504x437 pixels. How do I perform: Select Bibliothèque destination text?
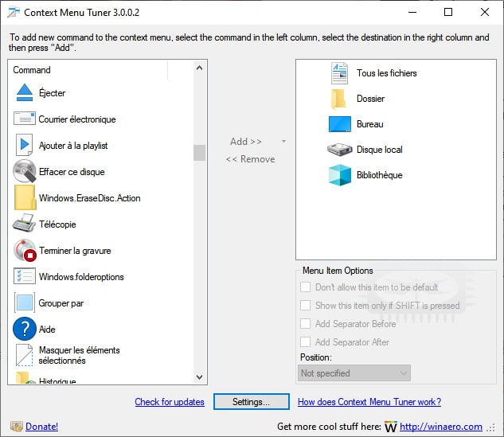click(380, 175)
